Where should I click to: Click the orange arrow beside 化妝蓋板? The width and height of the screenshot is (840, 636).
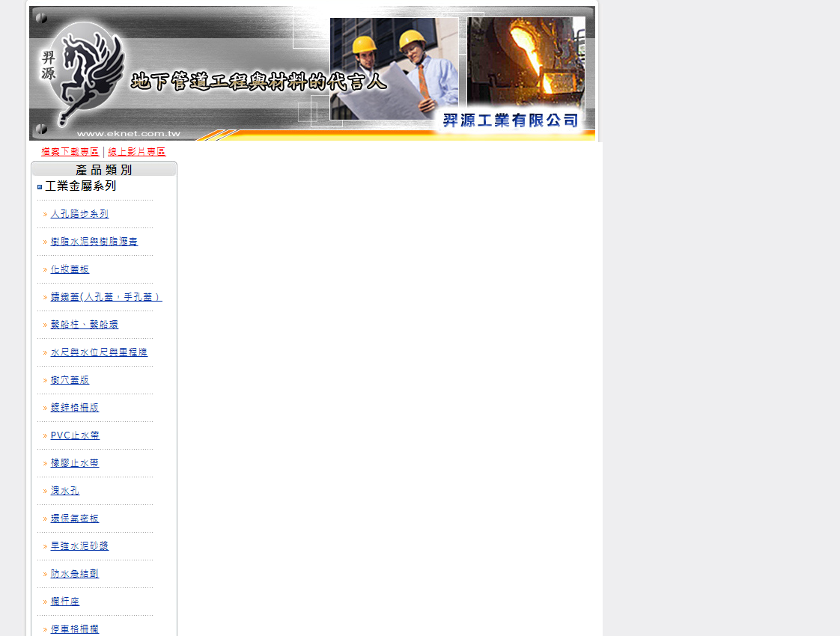click(x=45, y=270)
